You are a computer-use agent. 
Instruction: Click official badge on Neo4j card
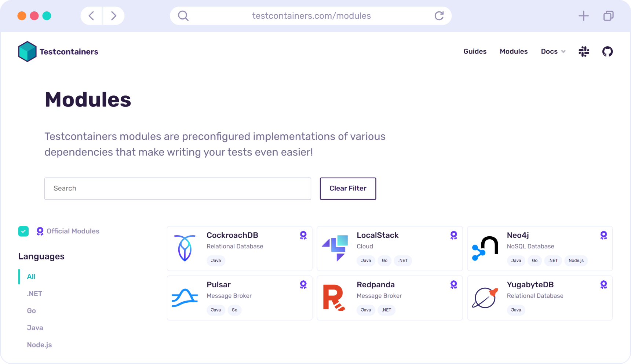603,235
